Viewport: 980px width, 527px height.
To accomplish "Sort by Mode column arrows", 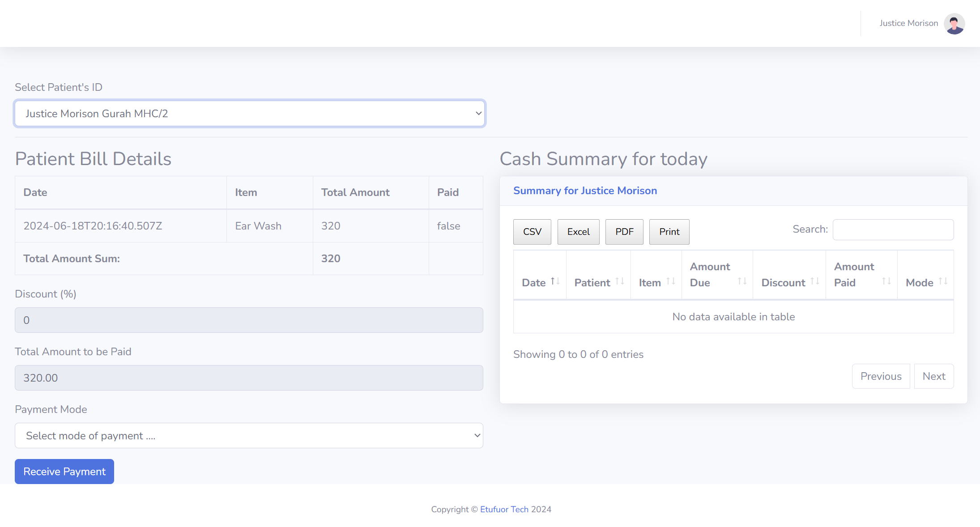I will [943, 281].
